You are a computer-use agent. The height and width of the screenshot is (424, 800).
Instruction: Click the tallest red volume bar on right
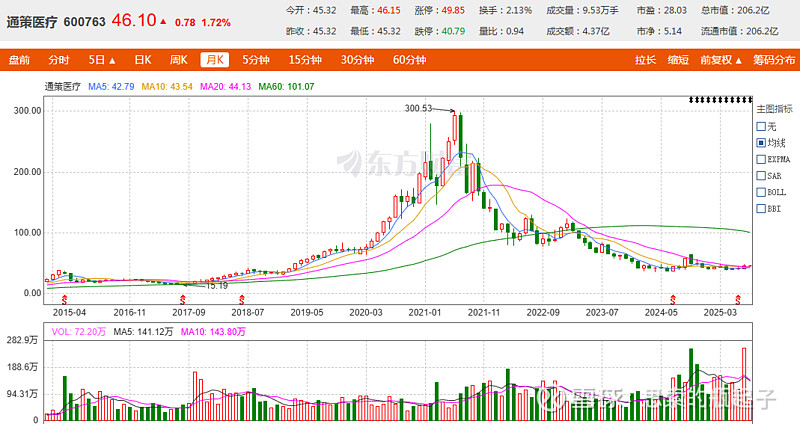744,384
